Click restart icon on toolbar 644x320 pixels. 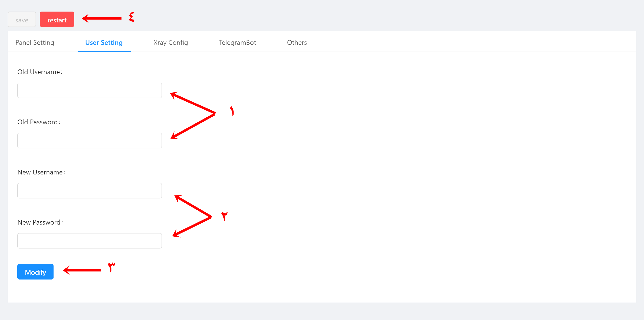click(x=57, y=20)
